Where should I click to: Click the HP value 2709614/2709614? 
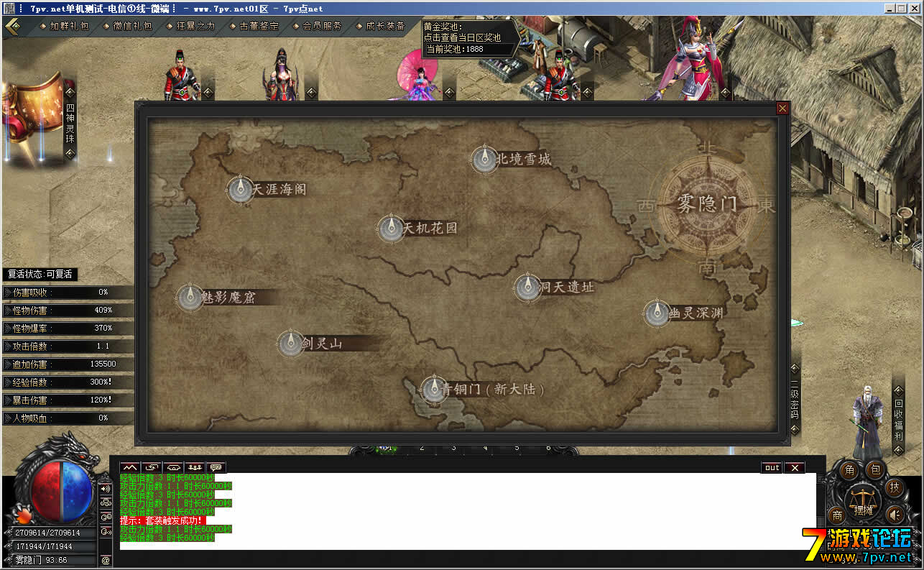pyautogui.click(x=48, y=533)
